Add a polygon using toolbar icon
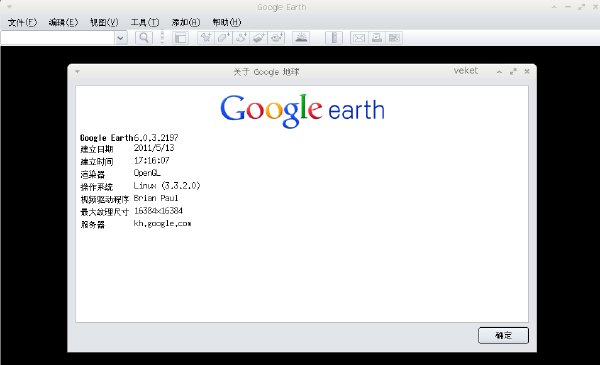The height and width of the screenshot is (365, 600). pyautogui.click(x=223, y=37)
